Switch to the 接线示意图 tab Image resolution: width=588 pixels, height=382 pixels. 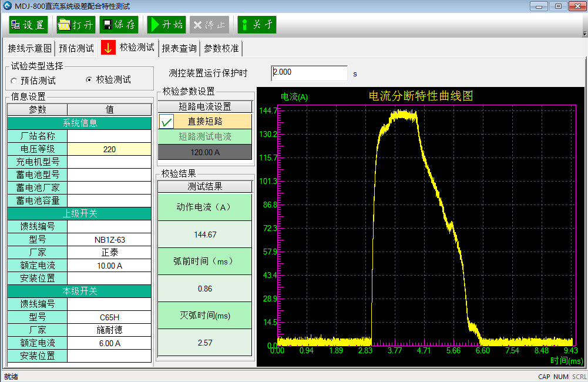point(30,48)
